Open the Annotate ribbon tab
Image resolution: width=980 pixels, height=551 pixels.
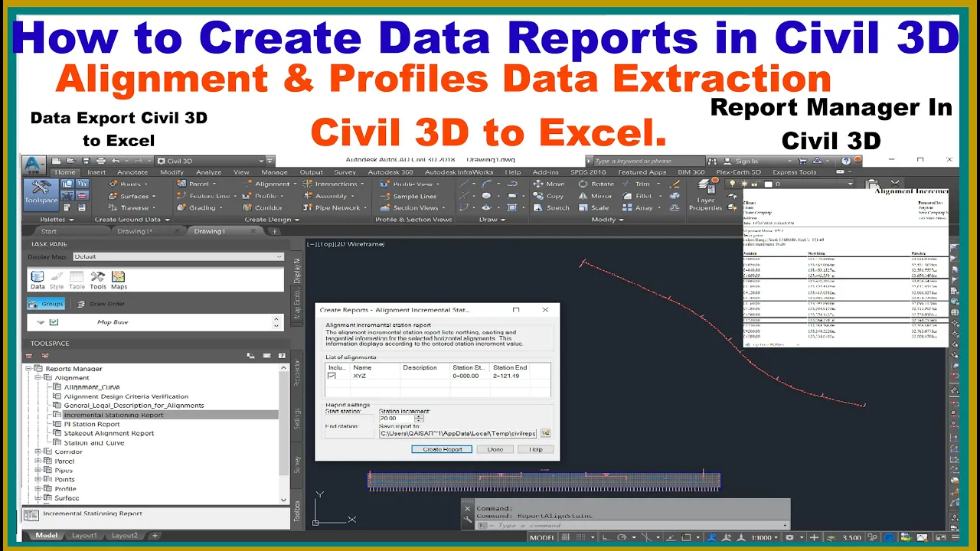[132, 172]
